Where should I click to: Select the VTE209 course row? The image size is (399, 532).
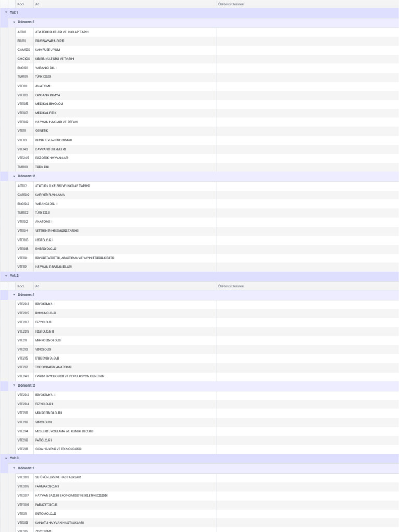point(207,331)
